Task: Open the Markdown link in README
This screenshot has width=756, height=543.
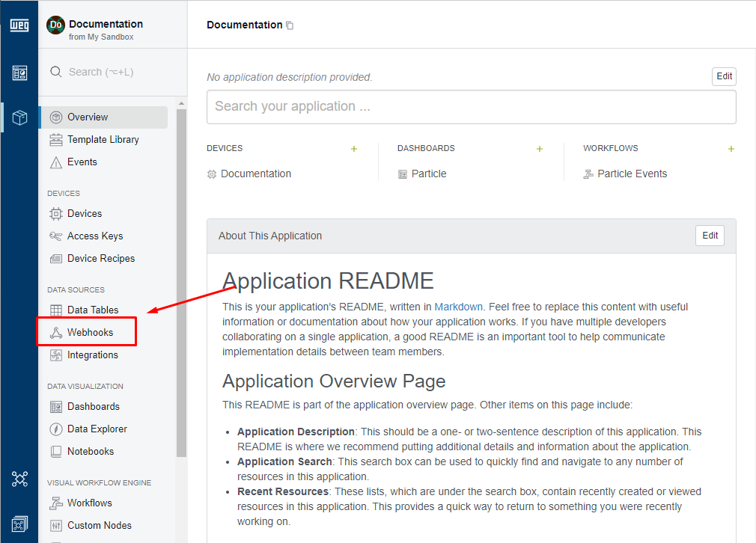Action: click(459, 307)
